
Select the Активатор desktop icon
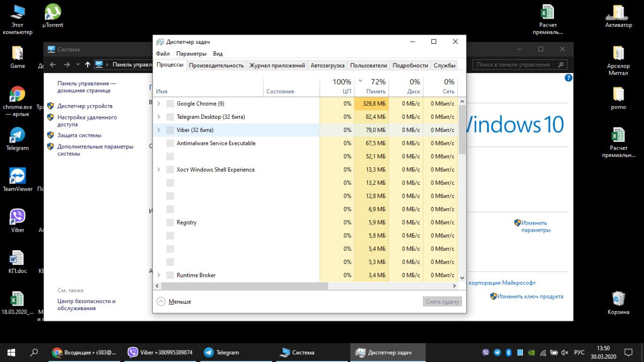click(x=618, y=16)
